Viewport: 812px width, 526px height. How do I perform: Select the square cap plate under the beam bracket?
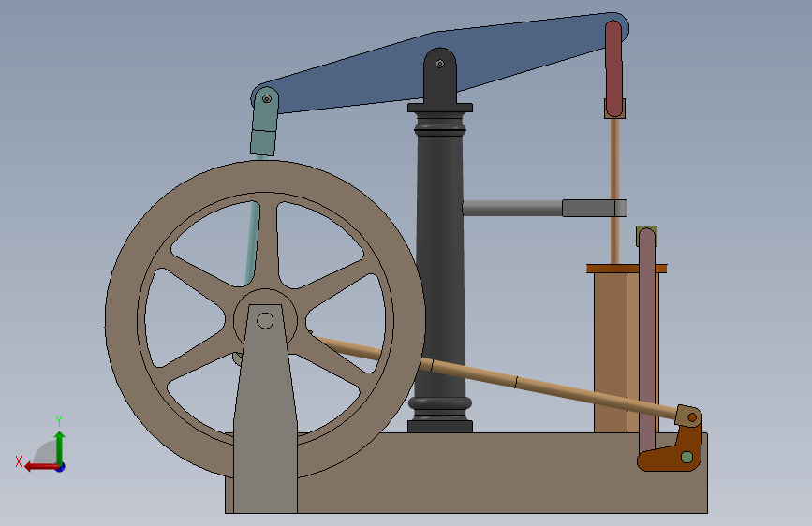(x=440, y=108)
